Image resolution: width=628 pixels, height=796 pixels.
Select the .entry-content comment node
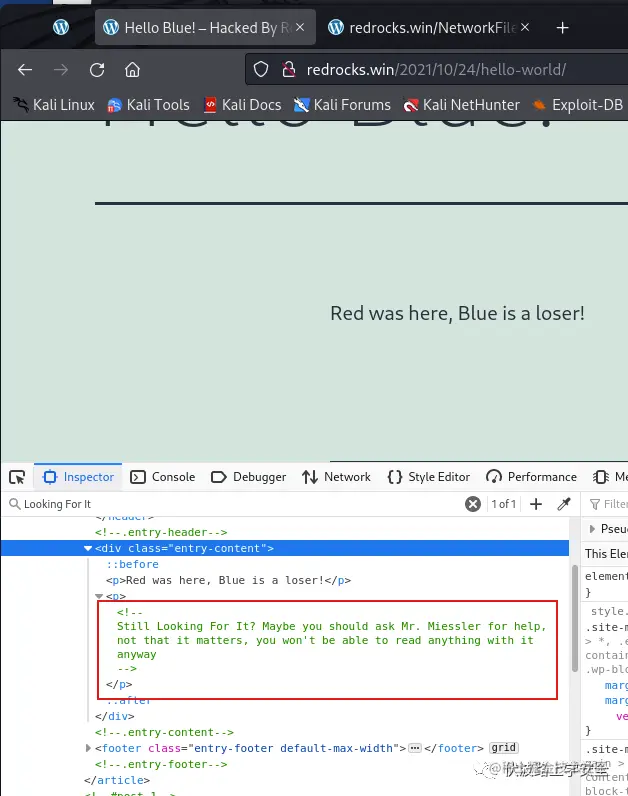(x=164, y=733)
